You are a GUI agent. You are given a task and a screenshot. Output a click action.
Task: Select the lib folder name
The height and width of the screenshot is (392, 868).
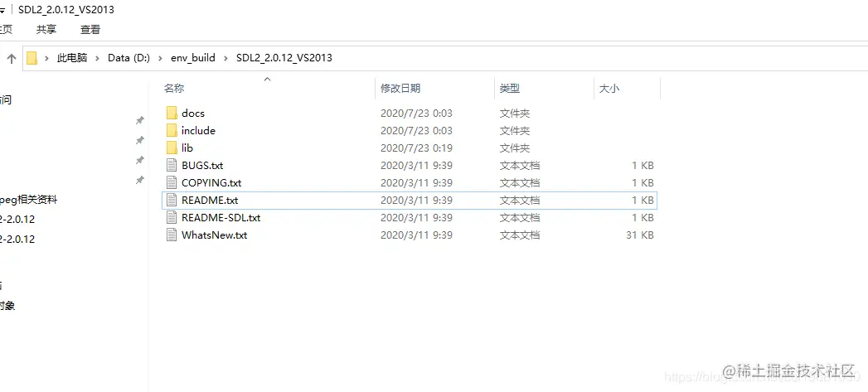(x=187, y=148)
